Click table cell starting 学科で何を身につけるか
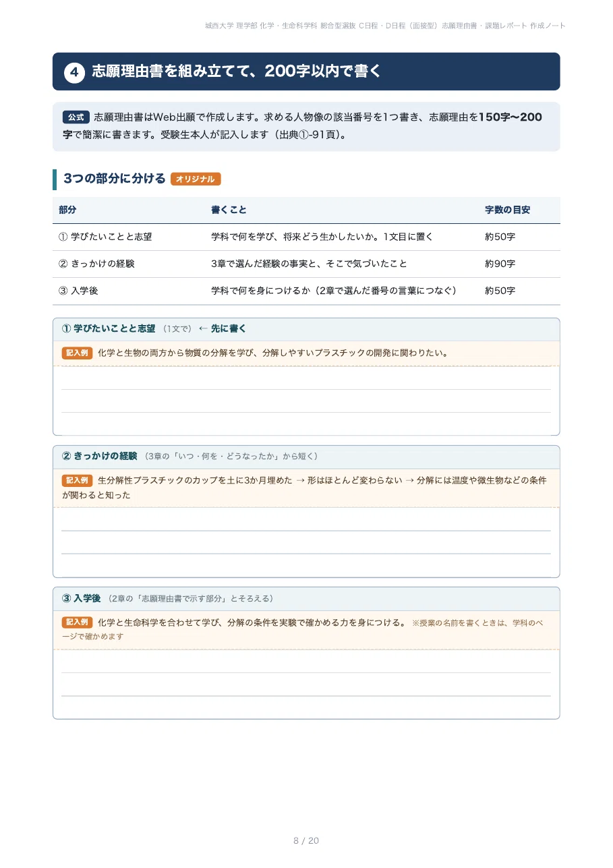The image size is (613, 868). (x=334, y=291)
